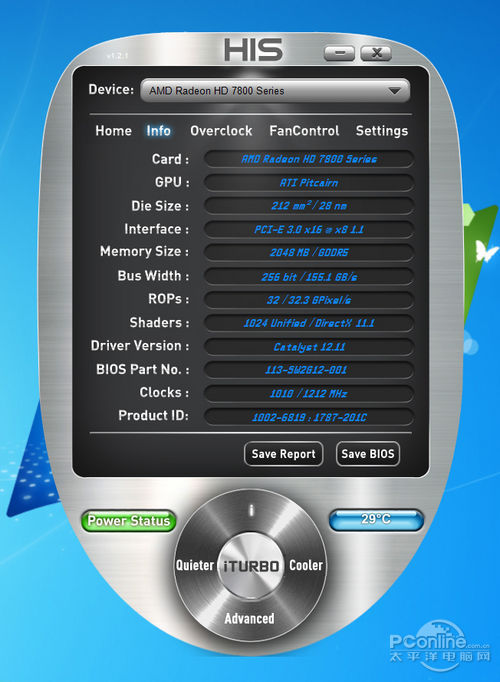Viewport: 500px width, 682px height.
Task: Click the Save Report button
Action: point(283,454)
